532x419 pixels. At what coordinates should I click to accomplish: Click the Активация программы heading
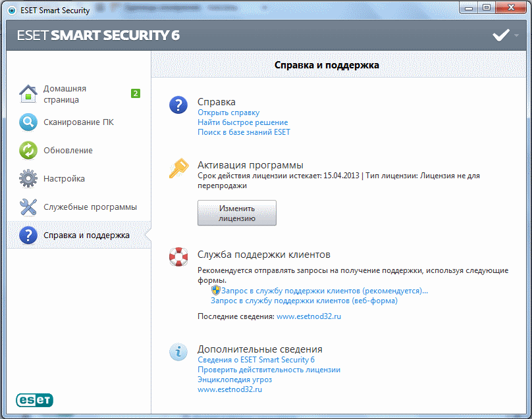point(250,165)
